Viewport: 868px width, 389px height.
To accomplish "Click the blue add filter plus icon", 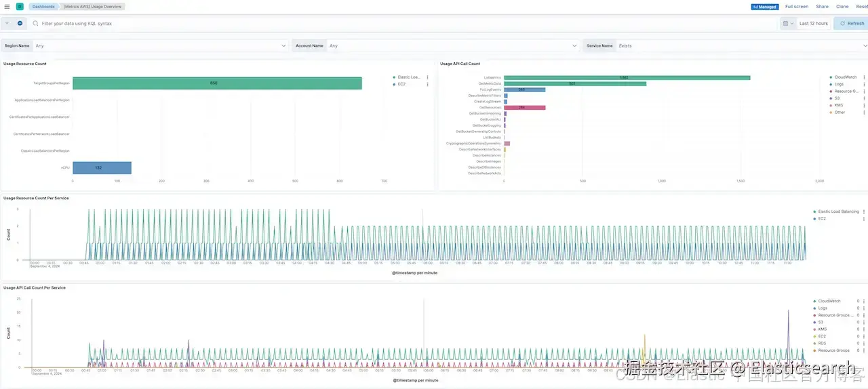I will click(20, 23).
